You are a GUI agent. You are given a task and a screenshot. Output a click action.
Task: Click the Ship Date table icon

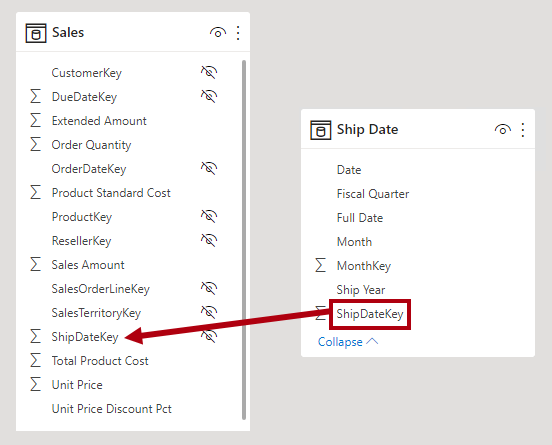tap(320, 130)
